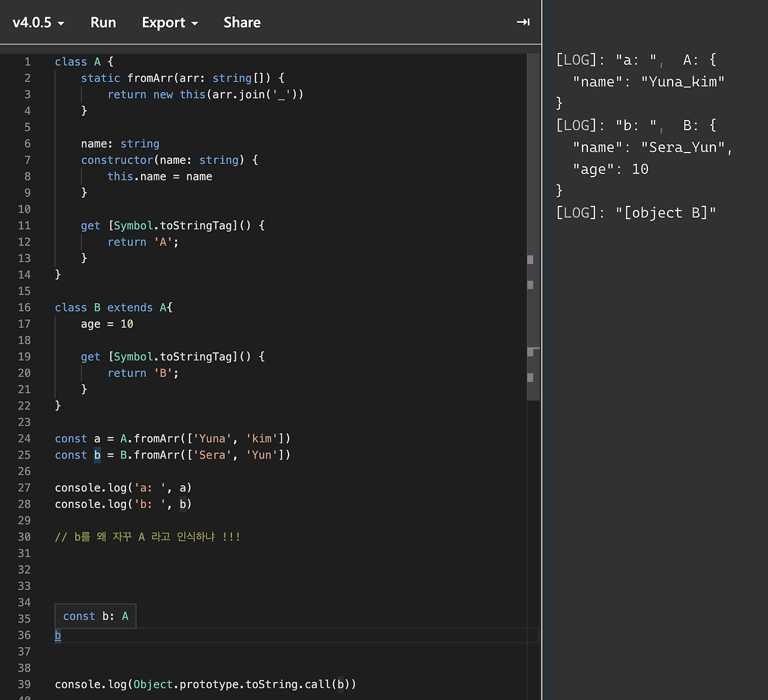Click the 'const b: A' hover tooltip
The image size is (768, 700).
(x=95, y=616)
